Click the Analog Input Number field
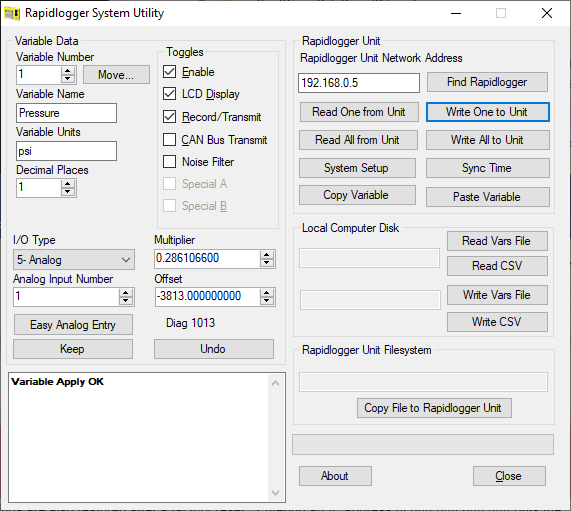571x511 pixels. pos(66,296)
